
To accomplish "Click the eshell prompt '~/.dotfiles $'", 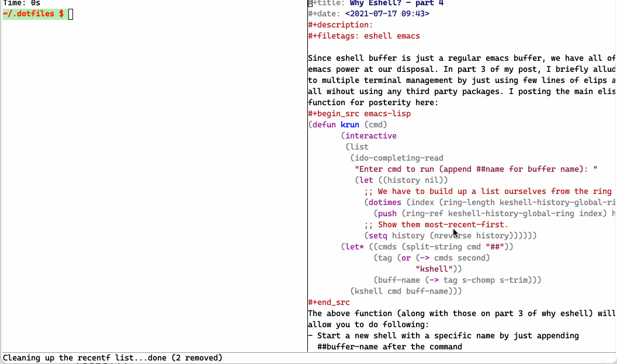I will coord(33,14).
